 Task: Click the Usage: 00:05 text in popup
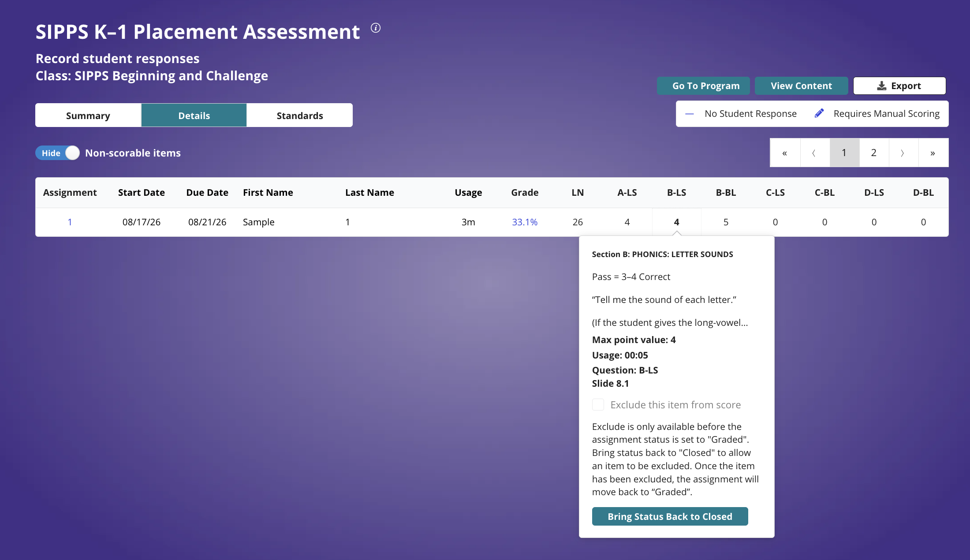[x=620, y=355]
